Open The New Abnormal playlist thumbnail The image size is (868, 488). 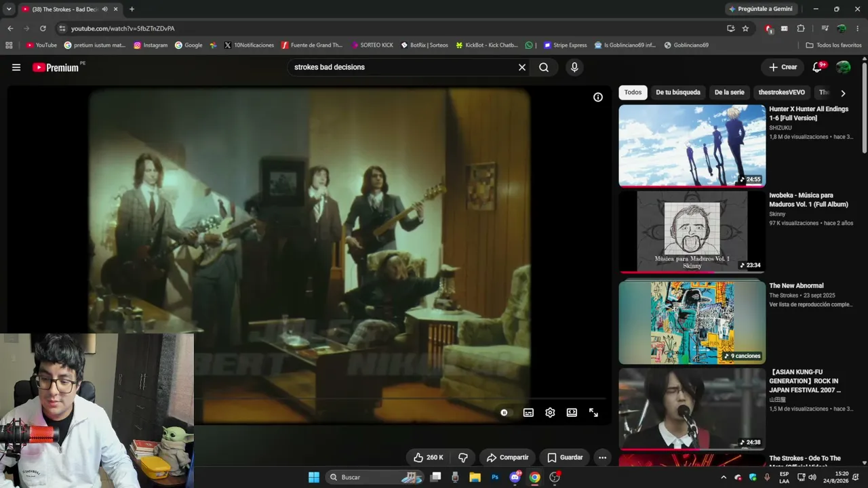click(x=692, y=322)
